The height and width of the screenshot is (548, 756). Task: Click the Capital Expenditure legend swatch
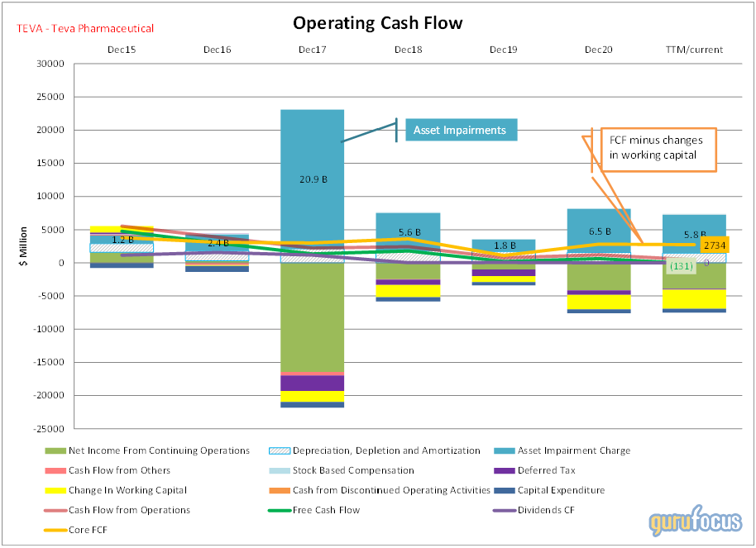pyautogui.click(x=505, y=491)
